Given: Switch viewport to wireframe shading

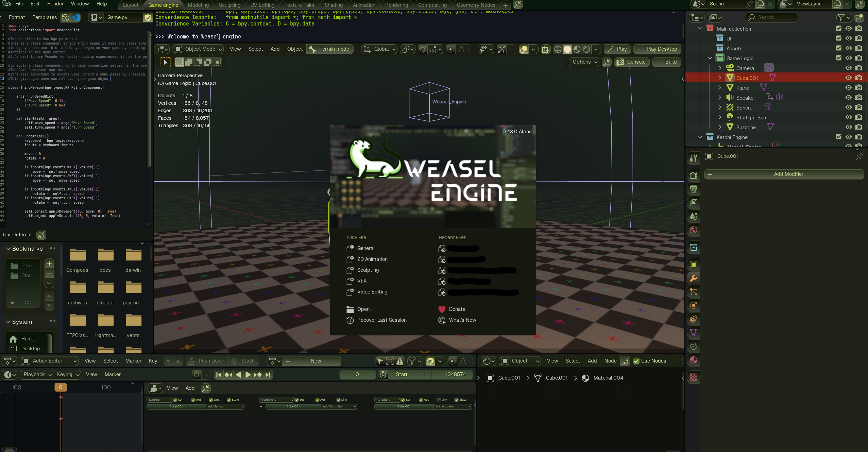Looking at the screenshot, I should pos(558,49).
